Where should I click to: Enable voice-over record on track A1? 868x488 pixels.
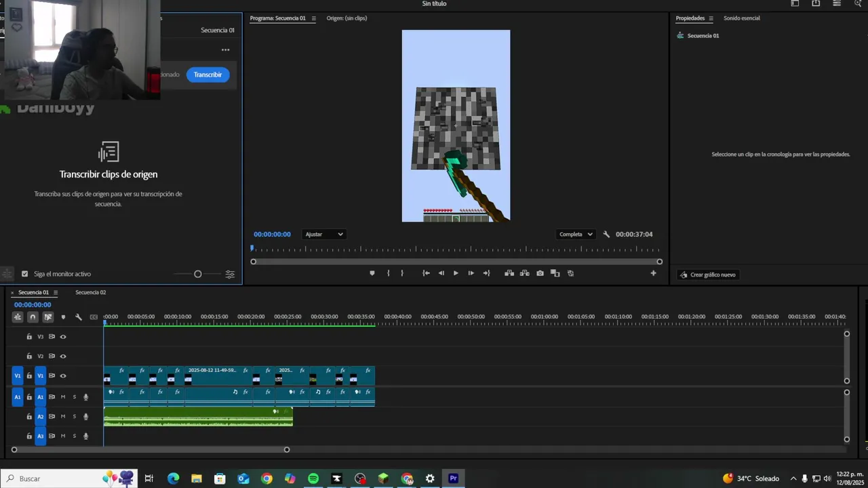click(x=85, y=397)
